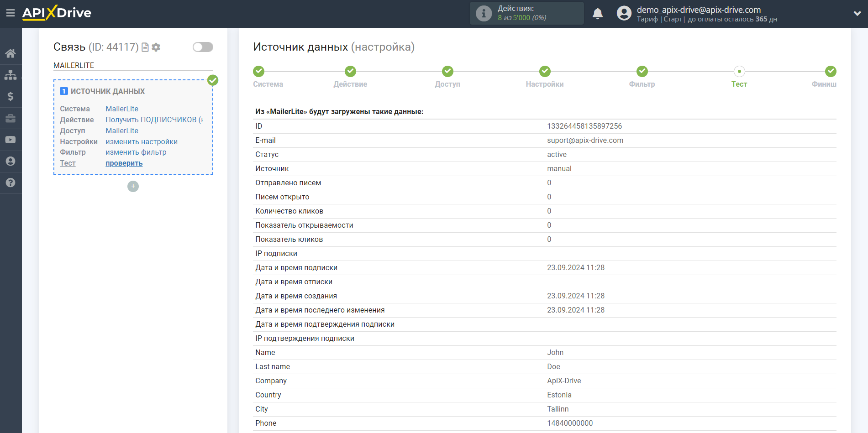868x433 pixels.
Task: Click the Doe last name value
Action: click(553, 366)
